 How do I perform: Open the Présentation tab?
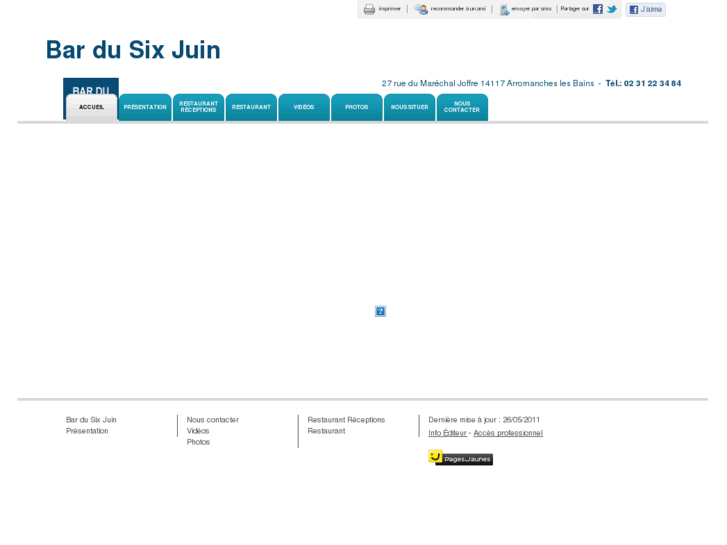pos(145,107)
